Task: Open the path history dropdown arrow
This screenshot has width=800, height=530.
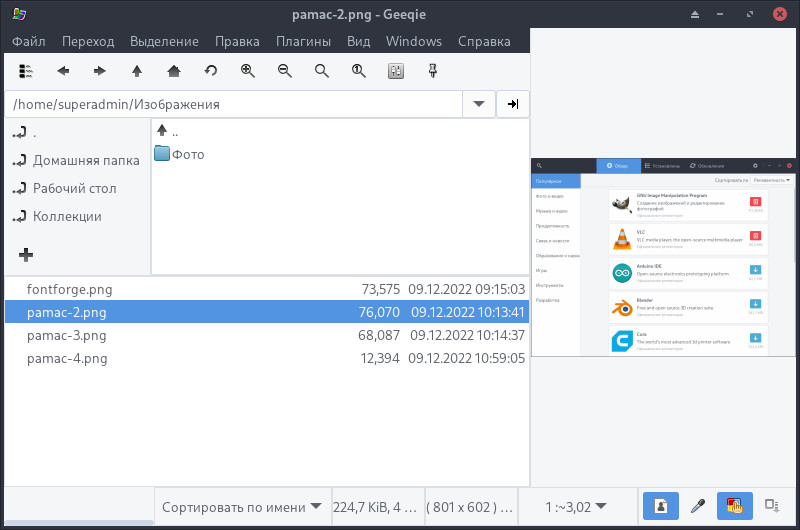Action: pyautogui.click(x=478, y=104)
